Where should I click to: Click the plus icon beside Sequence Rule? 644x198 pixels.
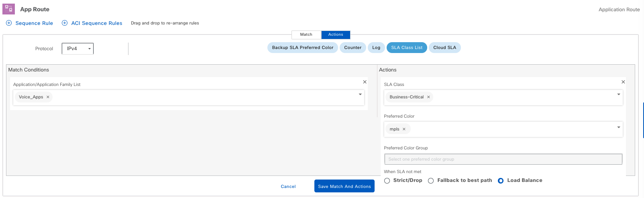[x=9, y=23]
